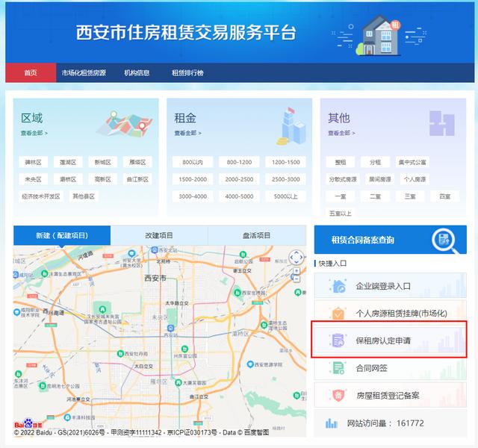Filter by district 未央区
Image resolution: width=478 pixels, height=448 pixels.
pyautogui.click(x=33, y=179)
